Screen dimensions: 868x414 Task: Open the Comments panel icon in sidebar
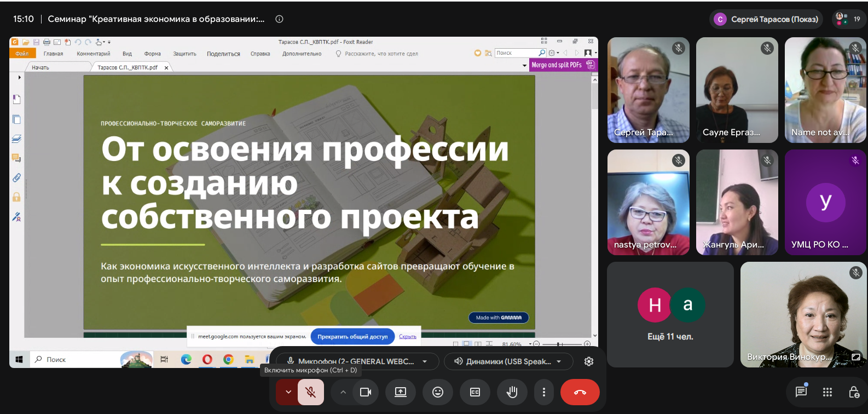pyautogui.click(x=16, y=158)
